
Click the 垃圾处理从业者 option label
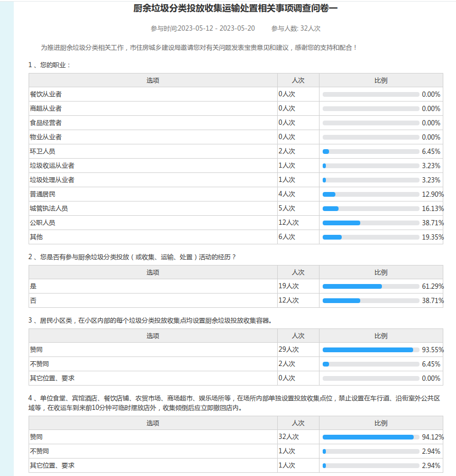(52, 180)
